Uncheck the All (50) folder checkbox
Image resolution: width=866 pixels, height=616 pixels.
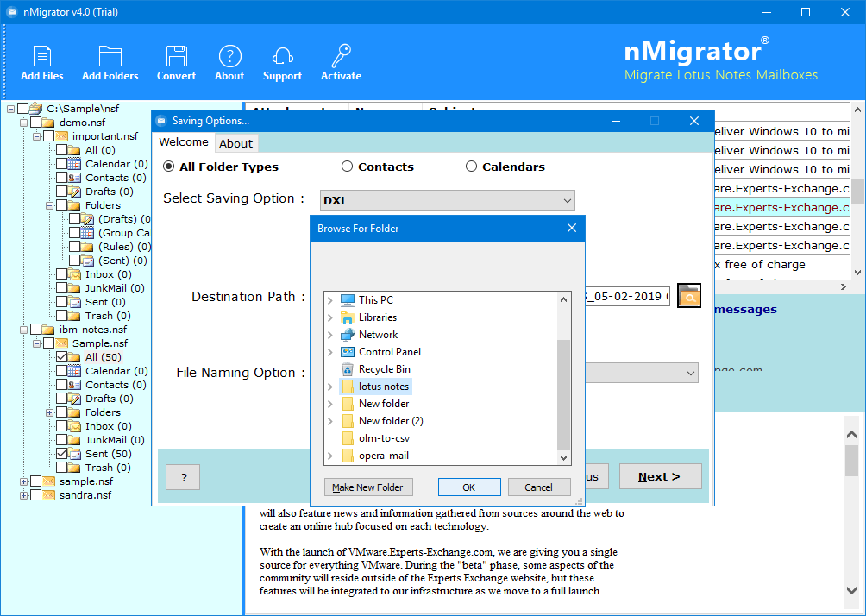(x=61, y=357)
